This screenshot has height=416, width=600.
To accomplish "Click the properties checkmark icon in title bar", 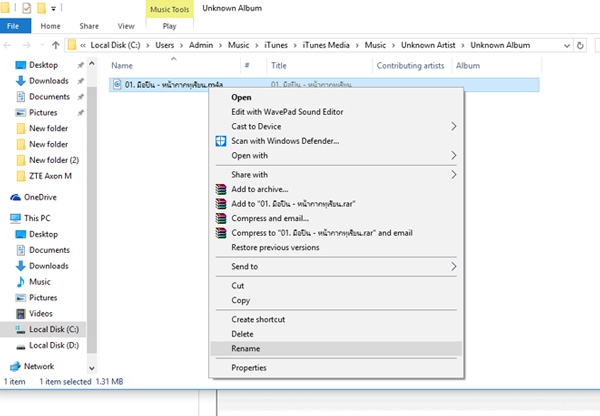I will click(26, 8).
